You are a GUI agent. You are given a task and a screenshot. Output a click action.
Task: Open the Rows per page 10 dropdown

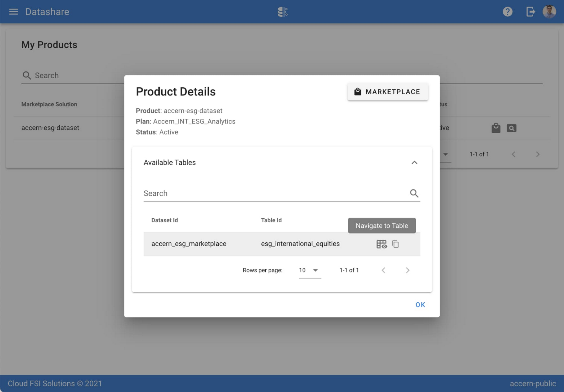[310, 270]
